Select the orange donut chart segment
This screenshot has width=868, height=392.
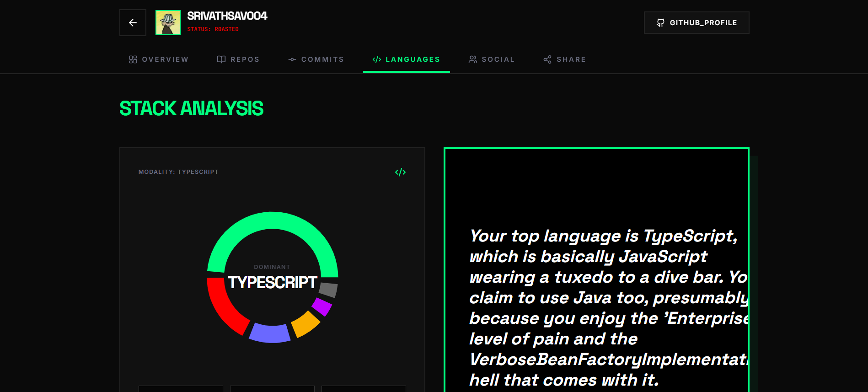[306, 323]
